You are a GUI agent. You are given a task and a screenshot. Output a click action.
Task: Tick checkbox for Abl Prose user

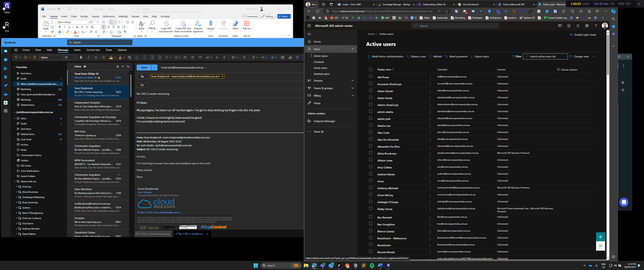tap(370, 77)
